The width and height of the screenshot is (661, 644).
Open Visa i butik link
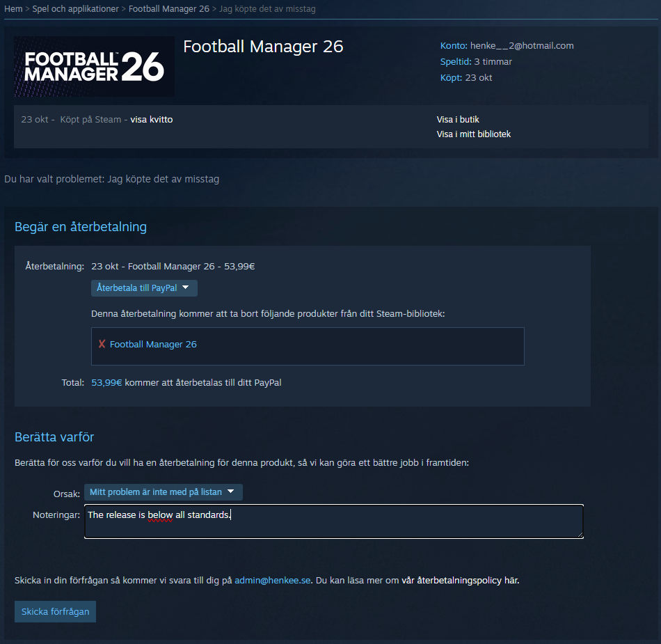click(x=458, y=119)
